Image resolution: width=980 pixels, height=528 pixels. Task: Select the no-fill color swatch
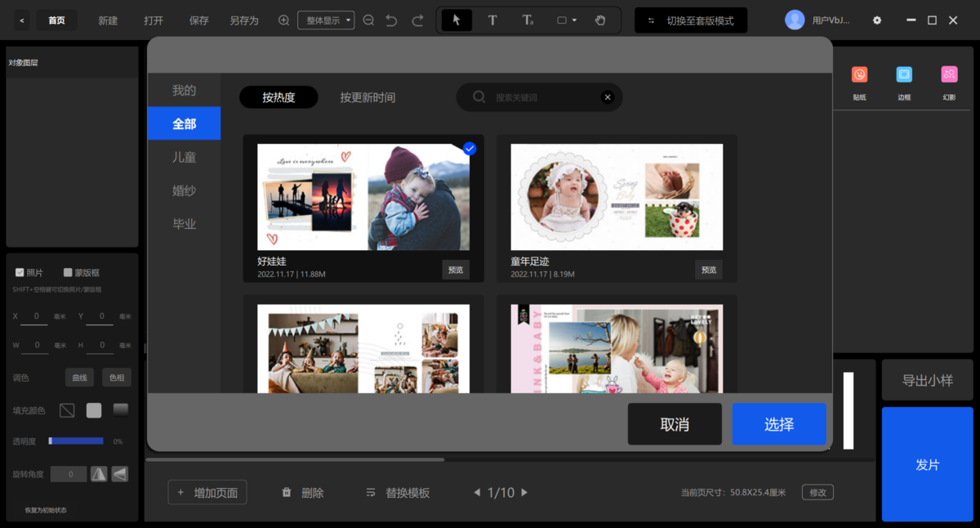coord(67,409)
